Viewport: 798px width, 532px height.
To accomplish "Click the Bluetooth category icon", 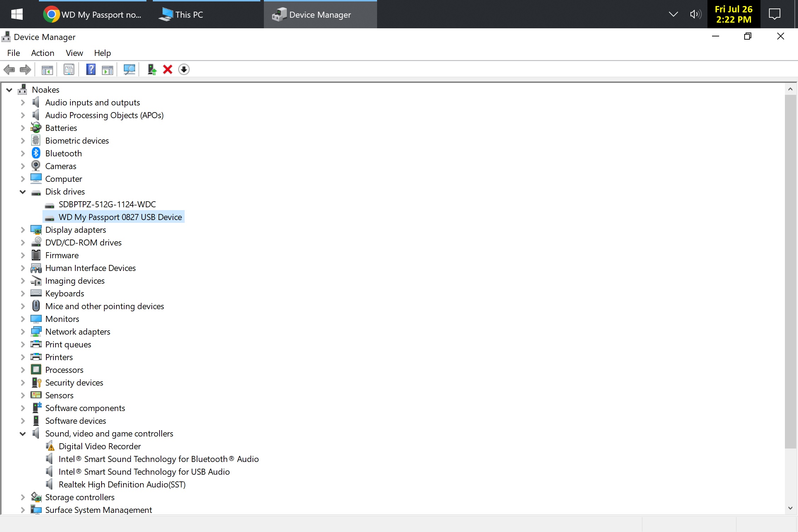I will pos(36,153).
